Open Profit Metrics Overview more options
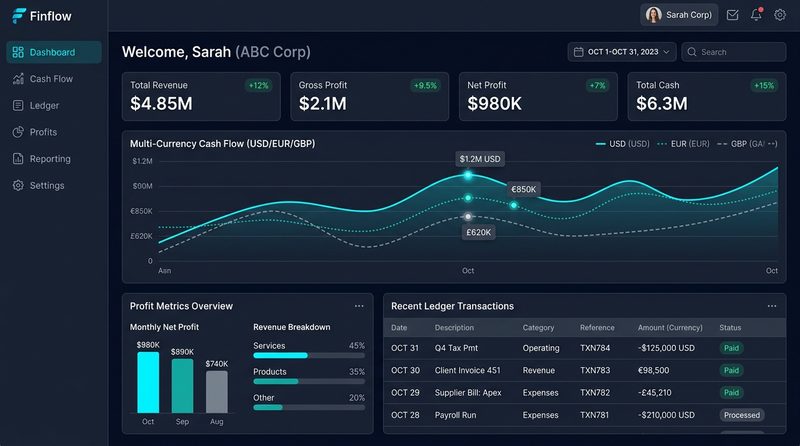This screenshot has width=800, height=446. pyautogui.click(x=359, y=306)
